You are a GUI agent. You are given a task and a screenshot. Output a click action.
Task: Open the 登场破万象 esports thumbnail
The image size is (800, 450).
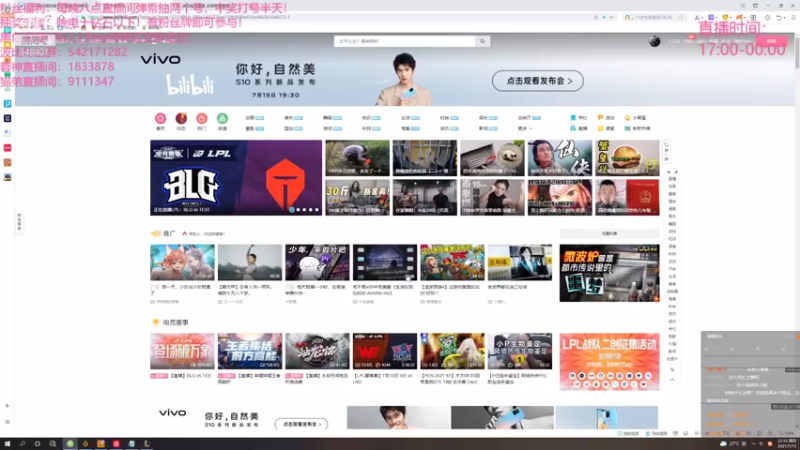(182, 352)
